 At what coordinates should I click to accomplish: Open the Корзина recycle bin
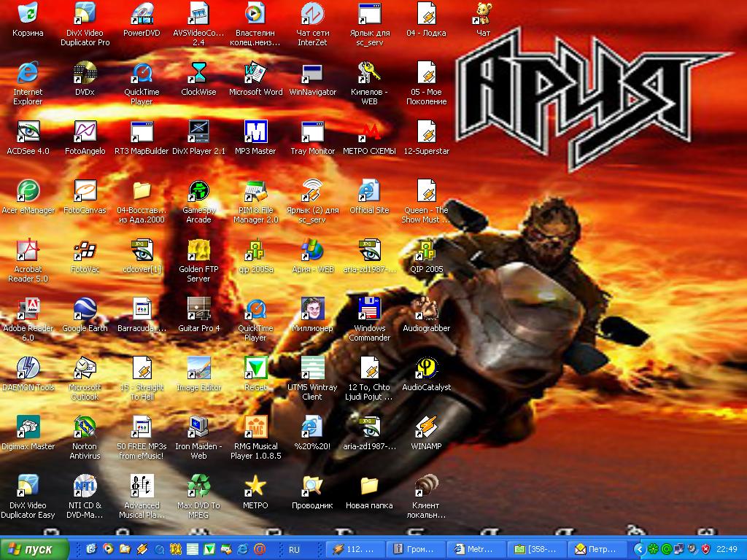(28, 14)
